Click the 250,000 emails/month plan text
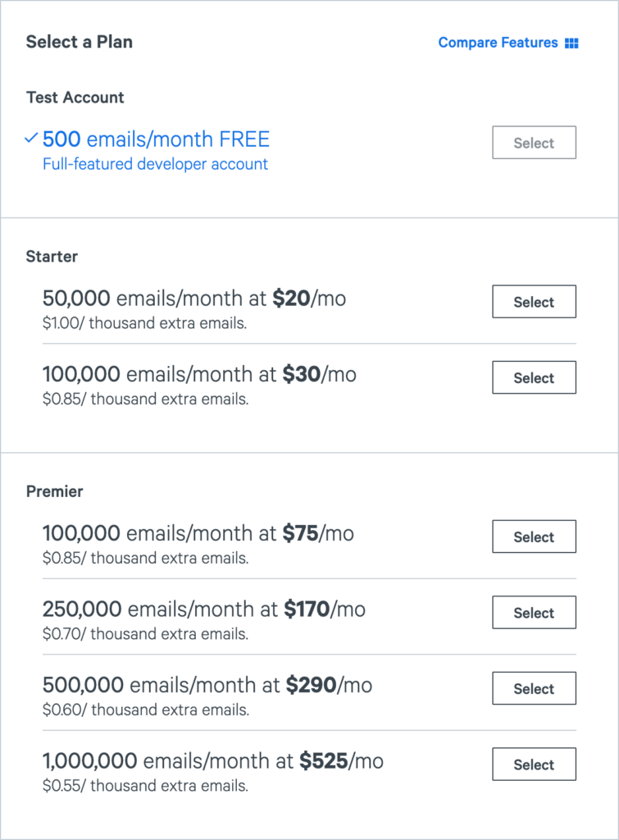The height and width of the screenshot is (840, 619). [203, 609]
